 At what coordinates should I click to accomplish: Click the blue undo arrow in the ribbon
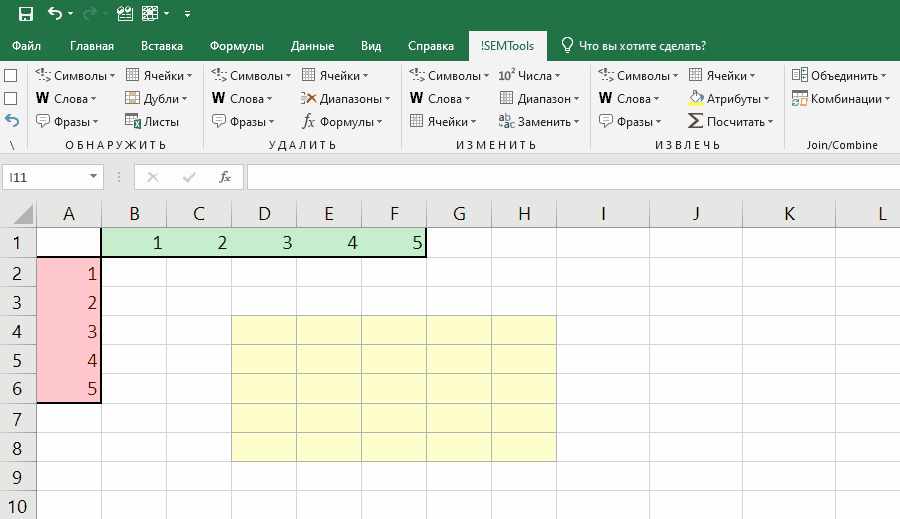pos(12,121)
